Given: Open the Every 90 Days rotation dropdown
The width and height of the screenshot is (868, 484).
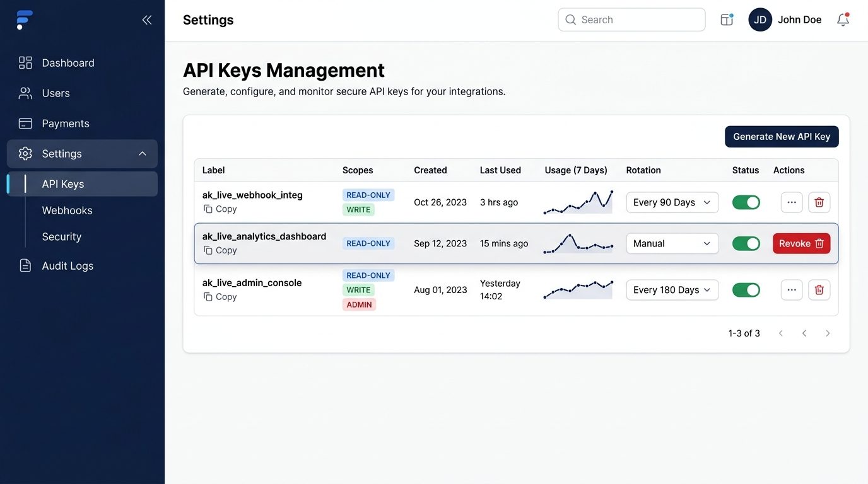Looking at the screenshot, I should pos(672,202).
